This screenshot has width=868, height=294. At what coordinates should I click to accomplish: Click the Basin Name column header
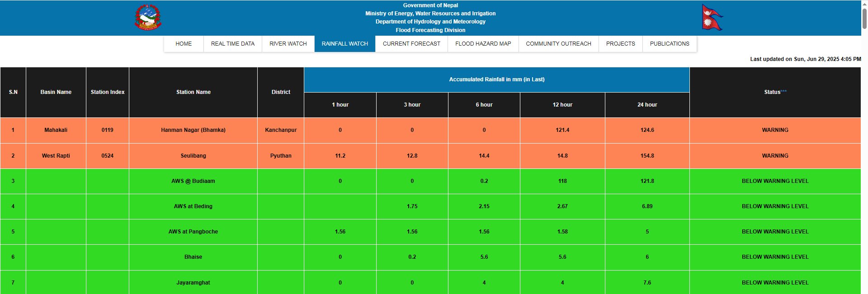pyautogui.click(x=56, y=92)
